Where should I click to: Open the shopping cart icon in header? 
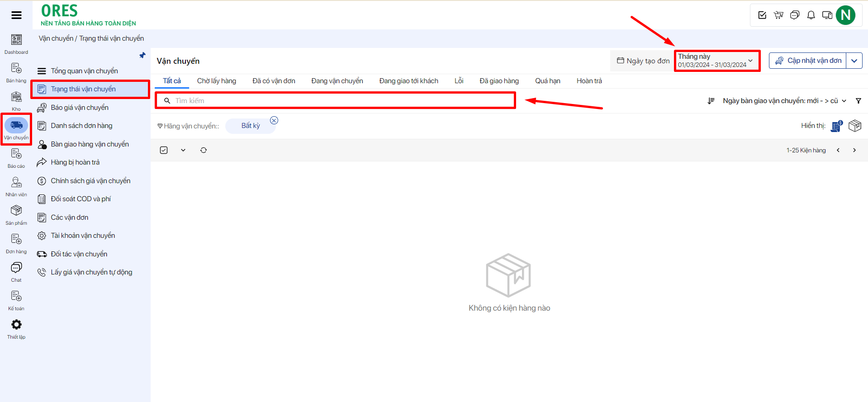[778, 15]
